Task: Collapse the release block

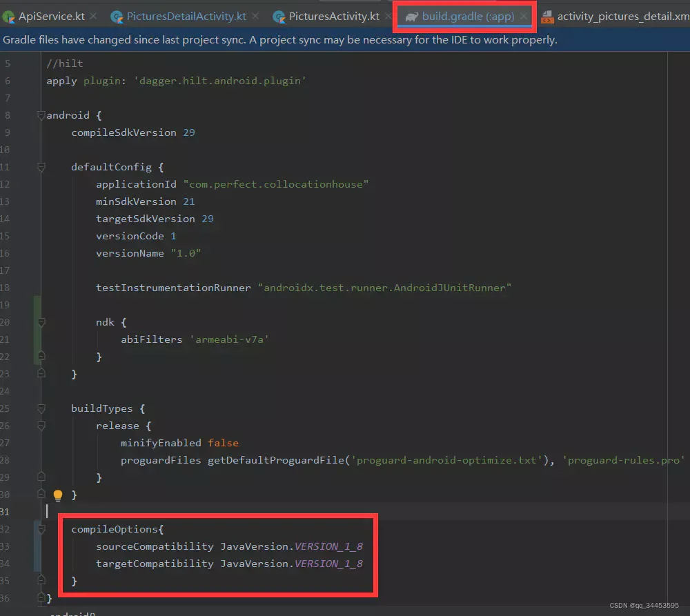Action: pyautogui.click(x=40, y=425)
